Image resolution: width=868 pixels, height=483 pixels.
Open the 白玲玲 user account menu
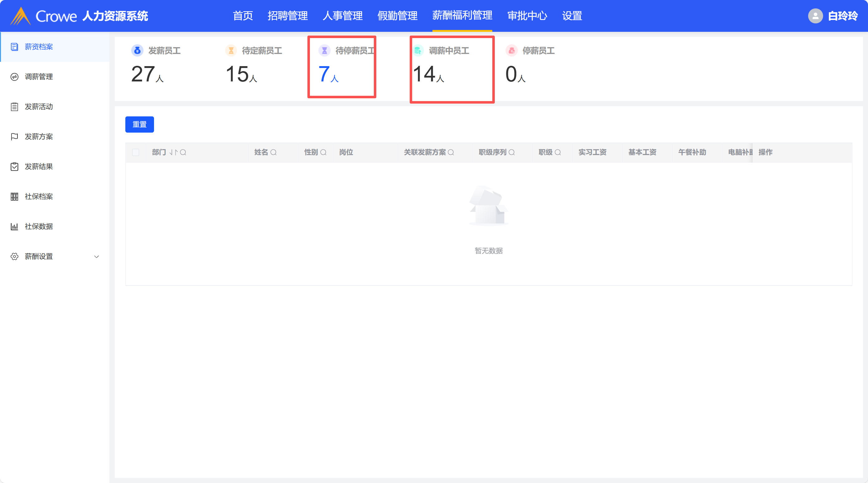842,16
